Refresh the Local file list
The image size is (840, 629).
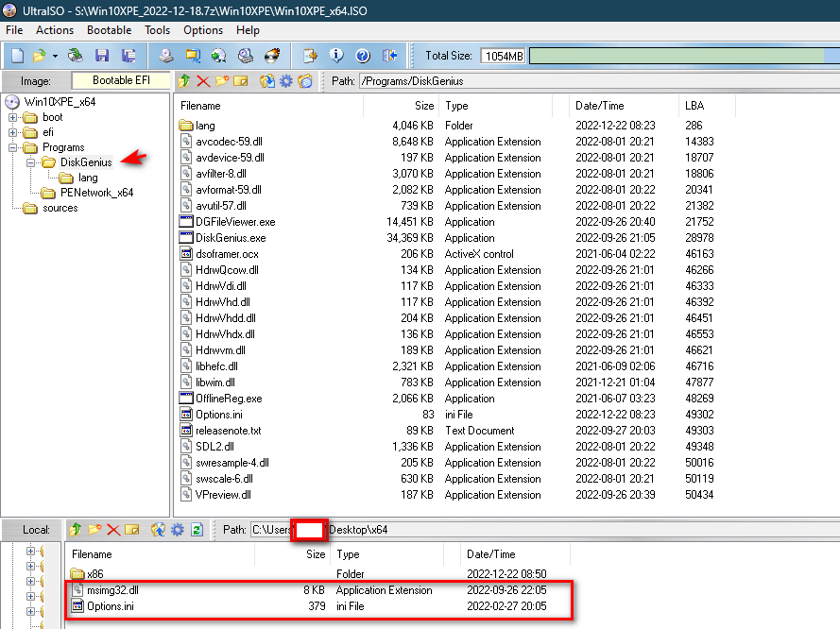[197, 530]
